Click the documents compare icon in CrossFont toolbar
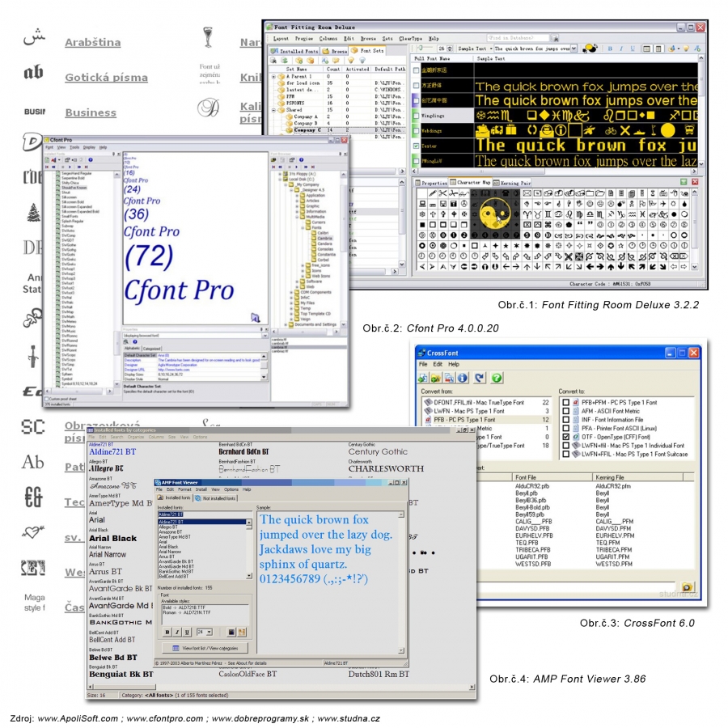Viewport: 728px width, 728px height. (449, 378)
